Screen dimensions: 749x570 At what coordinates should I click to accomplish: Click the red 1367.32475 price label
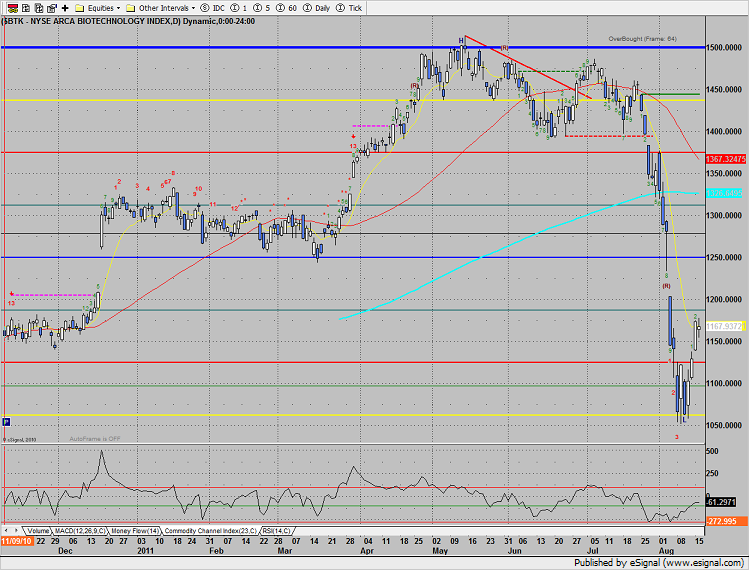point(726,159)
